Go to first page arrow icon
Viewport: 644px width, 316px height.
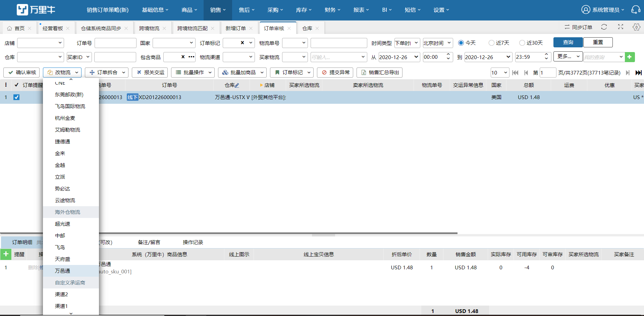tap(516, 73)
